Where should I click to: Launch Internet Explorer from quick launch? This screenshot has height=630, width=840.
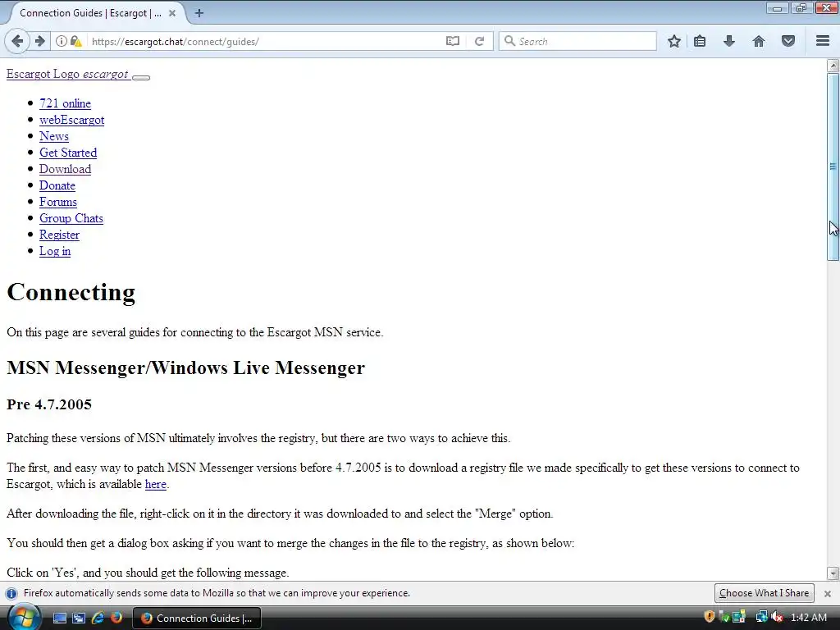[x=98, y=618]
